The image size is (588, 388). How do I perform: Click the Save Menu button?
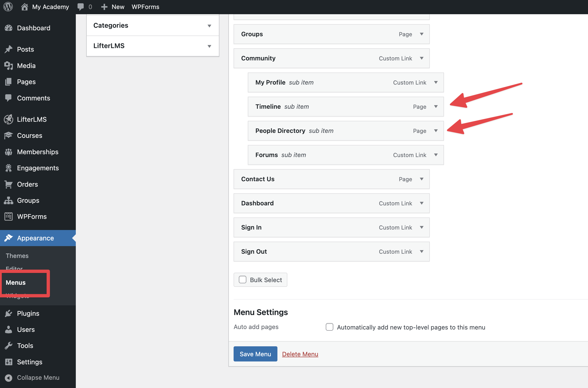(x=255, y=354)
